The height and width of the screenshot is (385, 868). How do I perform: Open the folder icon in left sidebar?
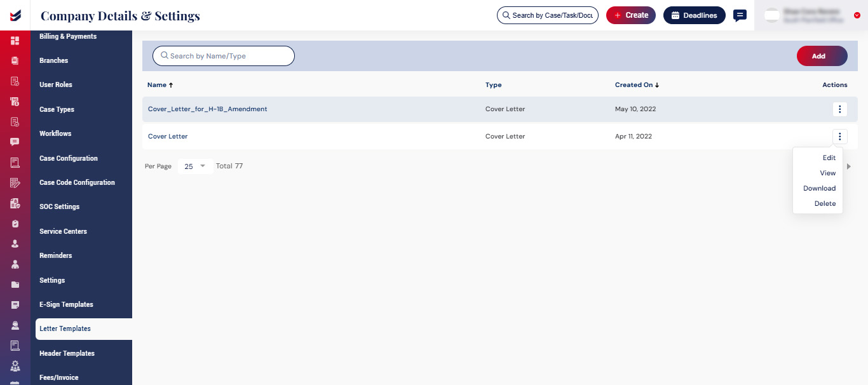15,285
